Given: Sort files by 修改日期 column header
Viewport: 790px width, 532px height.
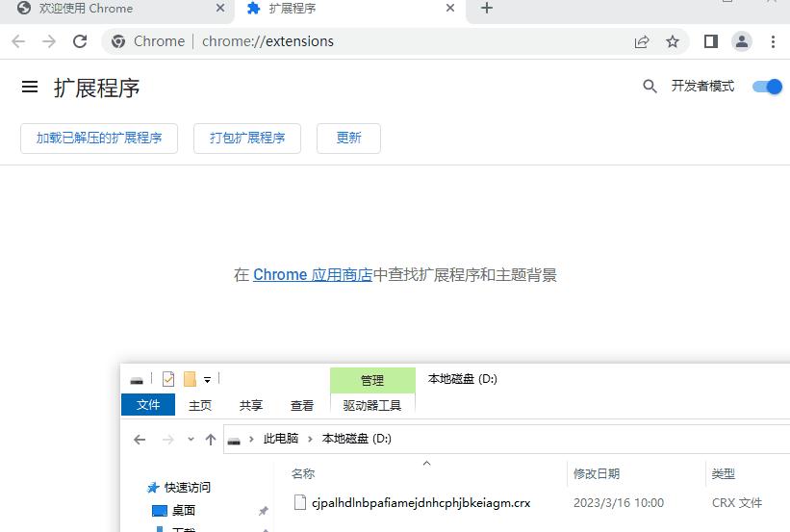Looking at the screenshot, I should (637, 473).
